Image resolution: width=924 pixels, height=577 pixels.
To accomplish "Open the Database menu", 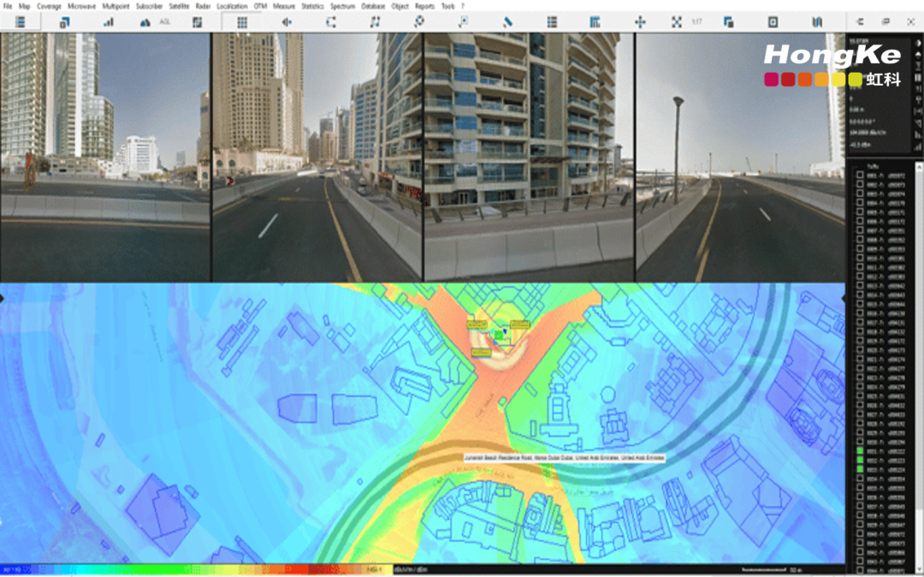I will pyautogui.click(x=373, y=6).
